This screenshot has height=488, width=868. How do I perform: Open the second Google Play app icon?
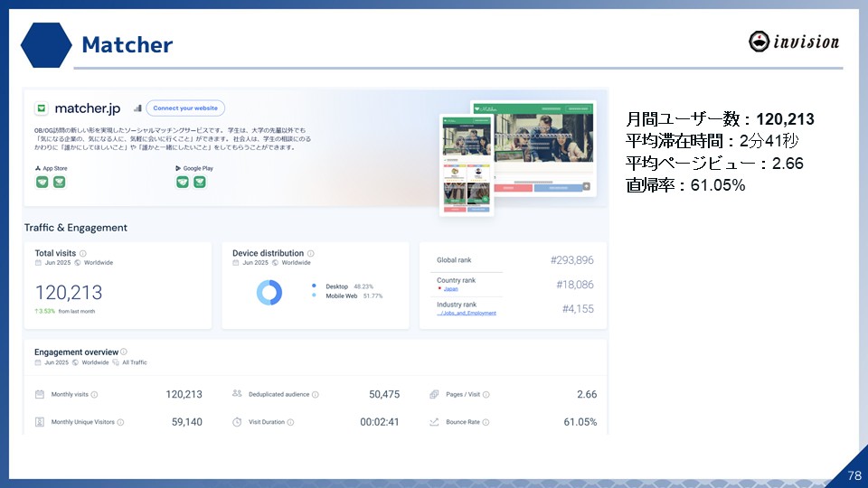click(x=200, y=182)
